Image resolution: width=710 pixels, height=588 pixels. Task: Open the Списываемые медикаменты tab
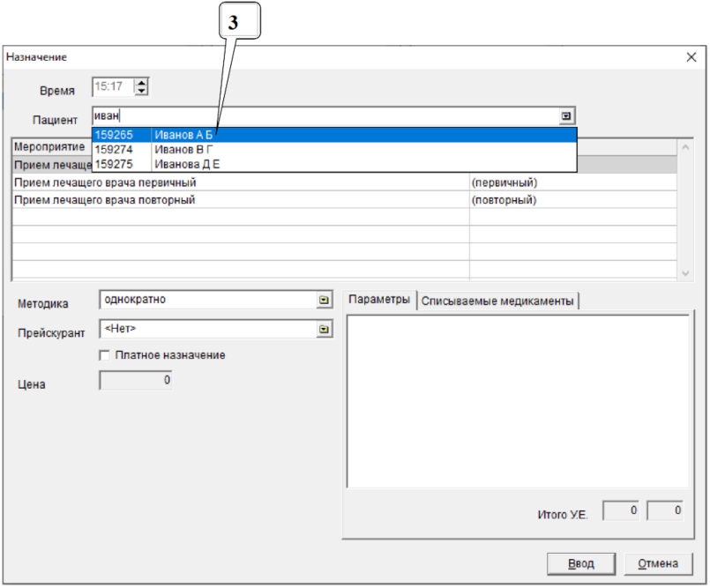click(497, 301)
